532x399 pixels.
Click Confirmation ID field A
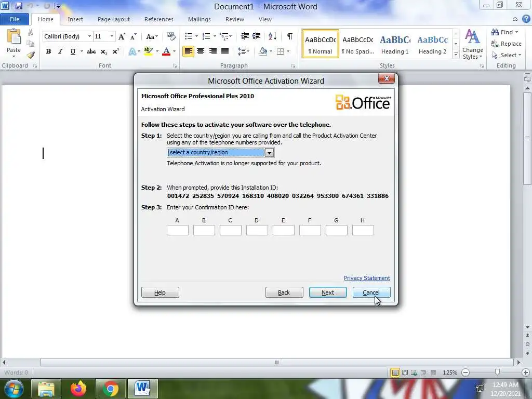[178, 230]
